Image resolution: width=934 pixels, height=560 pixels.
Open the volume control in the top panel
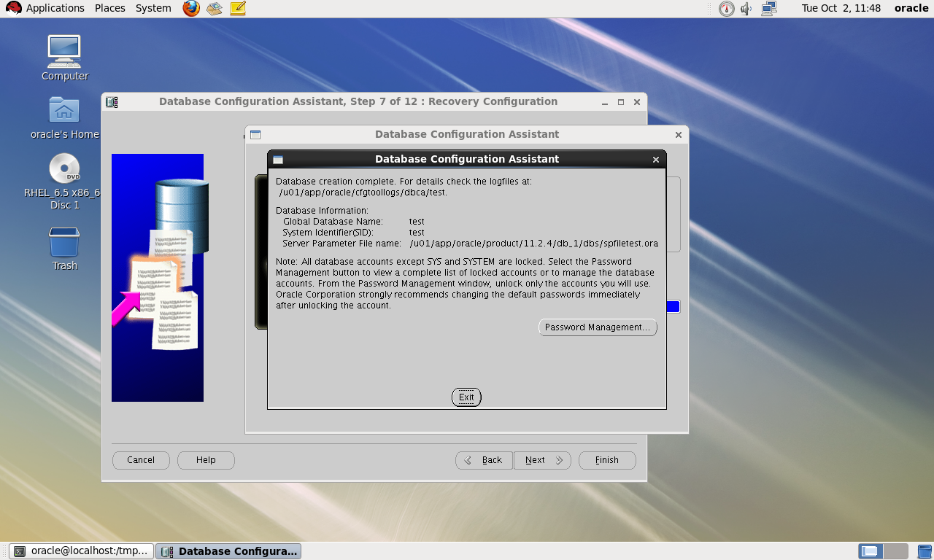coord(746,9)
